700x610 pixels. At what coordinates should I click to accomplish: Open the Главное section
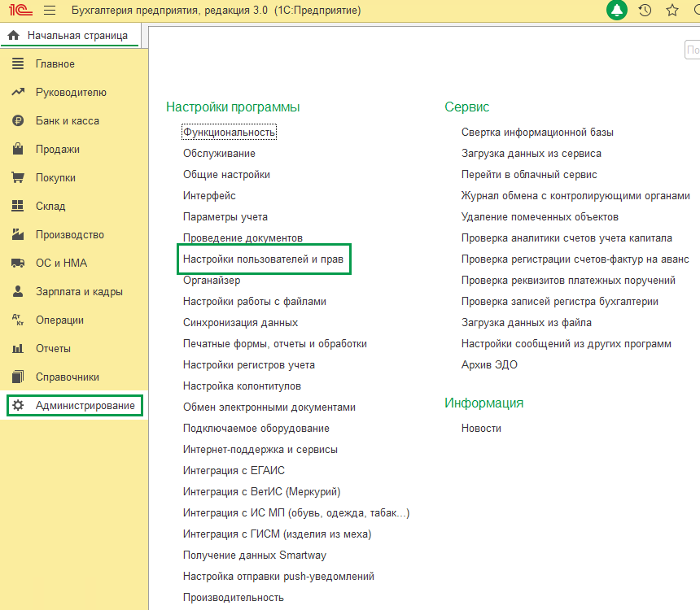pyautogui.click(x=55, y=63)
